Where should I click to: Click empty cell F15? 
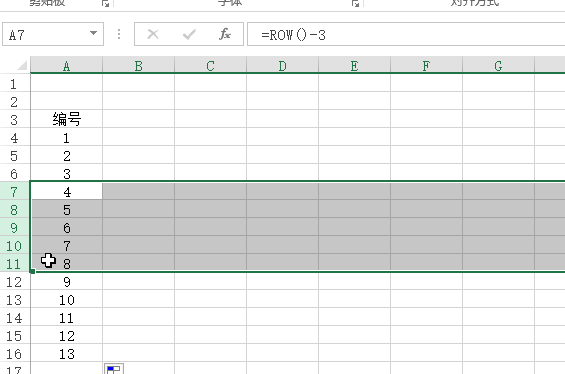click(x=427, y=335)
